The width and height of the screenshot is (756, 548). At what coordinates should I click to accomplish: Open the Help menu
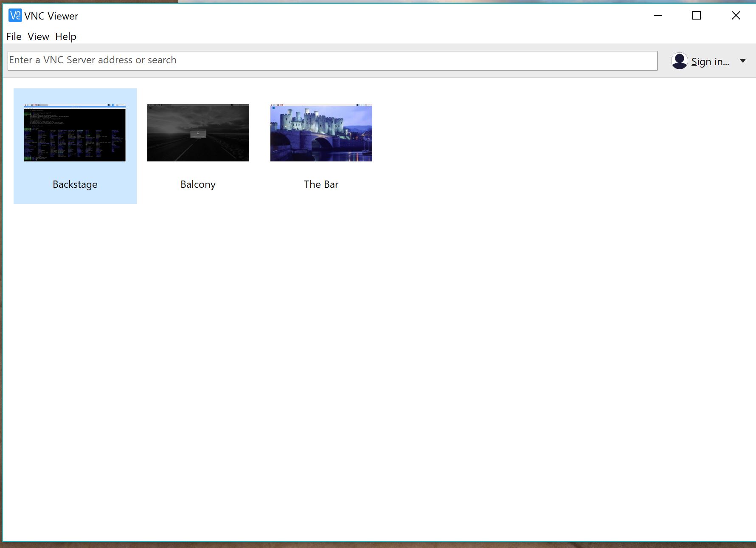point(66,37)
